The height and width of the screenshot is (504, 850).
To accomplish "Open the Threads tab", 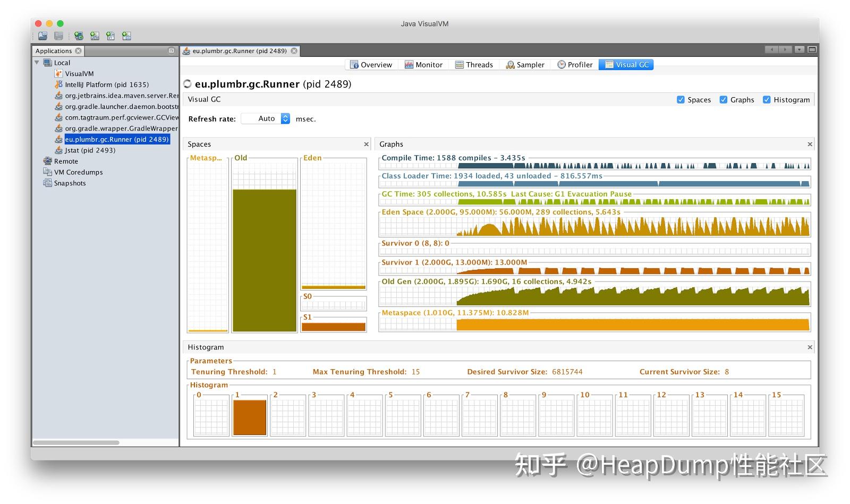I will click(474, 65).
